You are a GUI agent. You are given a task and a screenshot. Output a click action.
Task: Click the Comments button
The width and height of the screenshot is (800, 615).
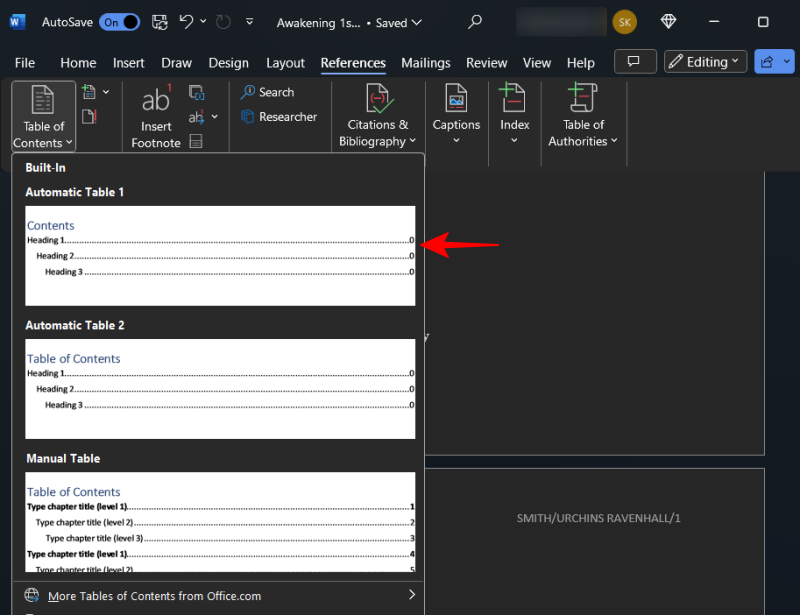click(x=634, y=62)
